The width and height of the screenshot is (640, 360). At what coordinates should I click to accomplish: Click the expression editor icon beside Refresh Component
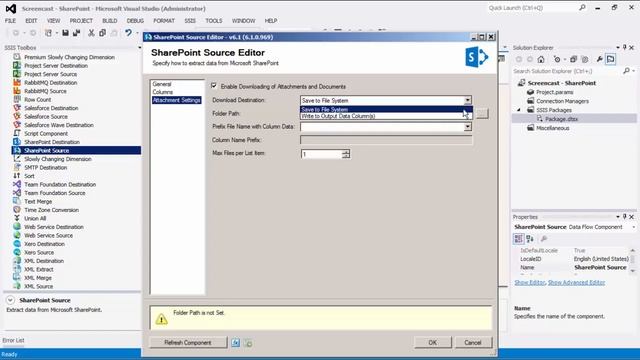pyautogui.click(x=236, y=343)
